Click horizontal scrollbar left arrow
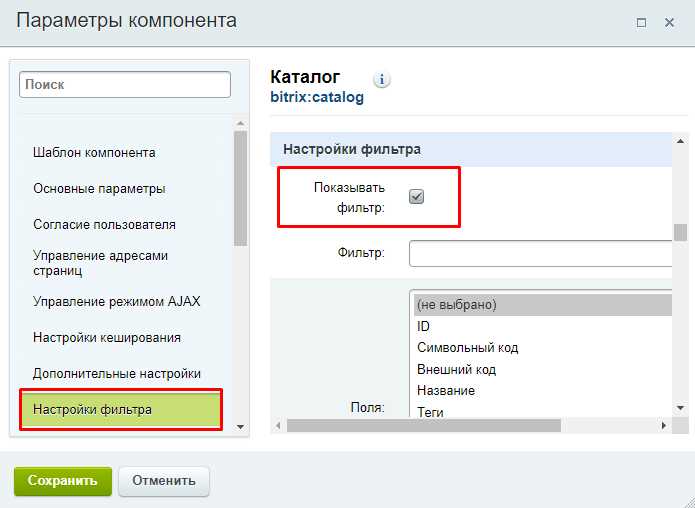This screenshot has width=695, height=508. point(278,426)
